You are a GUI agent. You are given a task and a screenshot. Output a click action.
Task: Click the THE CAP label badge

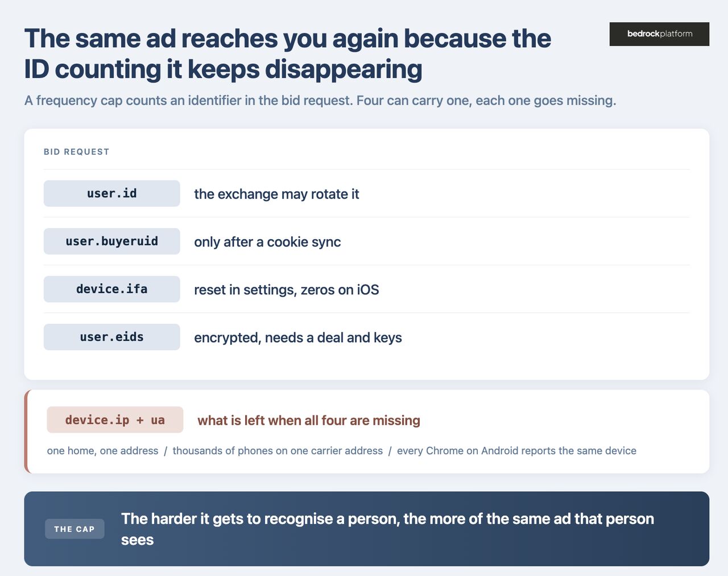click(x=75, y=529)
